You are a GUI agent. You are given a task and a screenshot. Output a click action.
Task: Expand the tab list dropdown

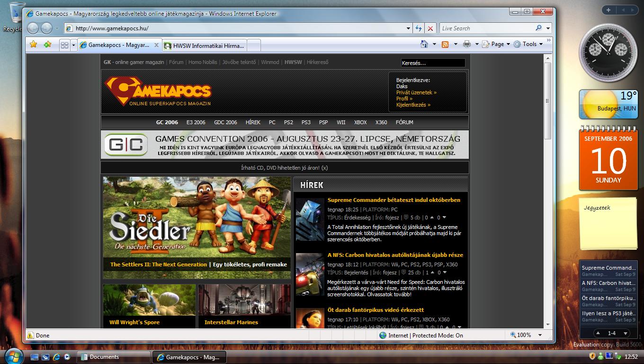73,45
